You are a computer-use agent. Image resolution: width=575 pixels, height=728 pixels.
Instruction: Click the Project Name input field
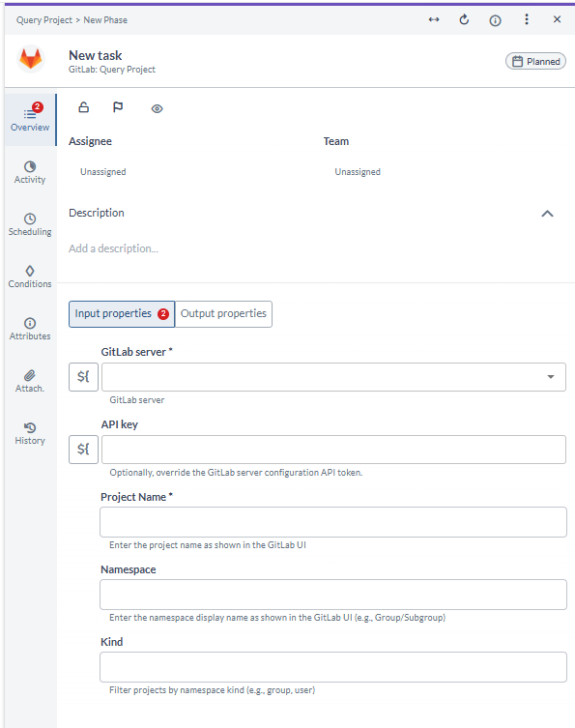click(x=333, y=522)
